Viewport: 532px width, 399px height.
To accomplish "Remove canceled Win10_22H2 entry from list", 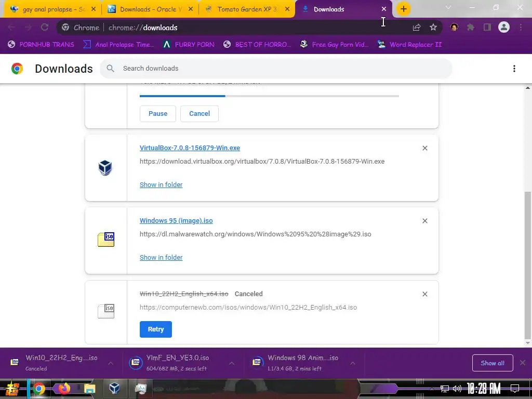I will click(x=425, y=294).
